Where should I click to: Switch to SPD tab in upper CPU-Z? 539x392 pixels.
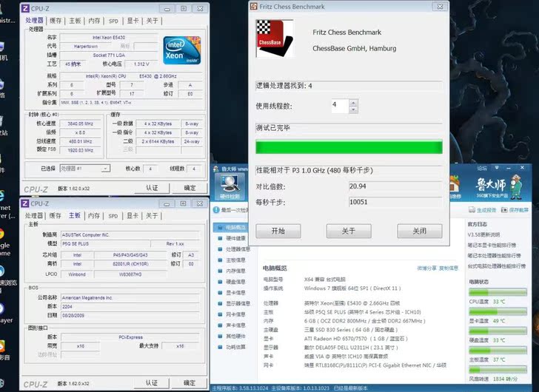click(x=113, y=21)
